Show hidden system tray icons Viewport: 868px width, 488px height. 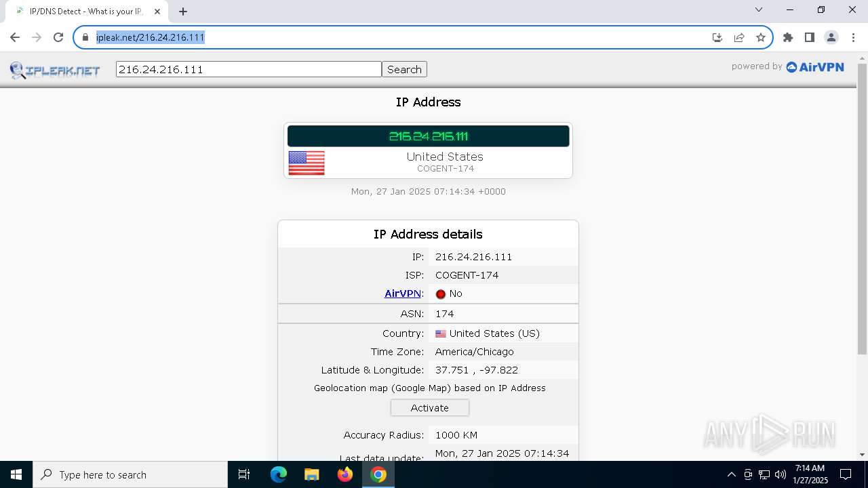click(x=731, y=474)
